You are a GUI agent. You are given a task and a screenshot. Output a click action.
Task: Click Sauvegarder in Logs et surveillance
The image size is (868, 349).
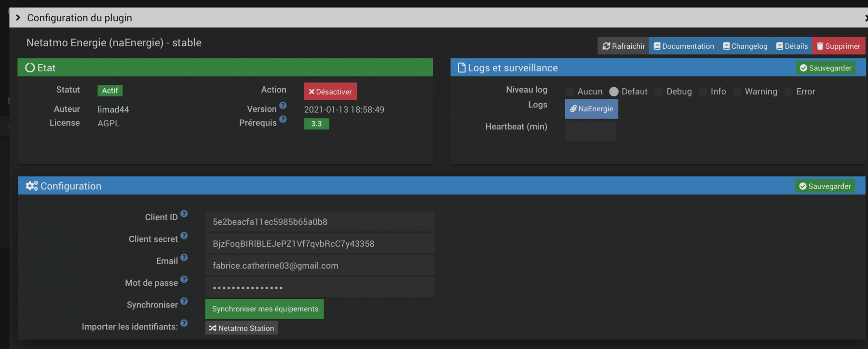[826, 68]
